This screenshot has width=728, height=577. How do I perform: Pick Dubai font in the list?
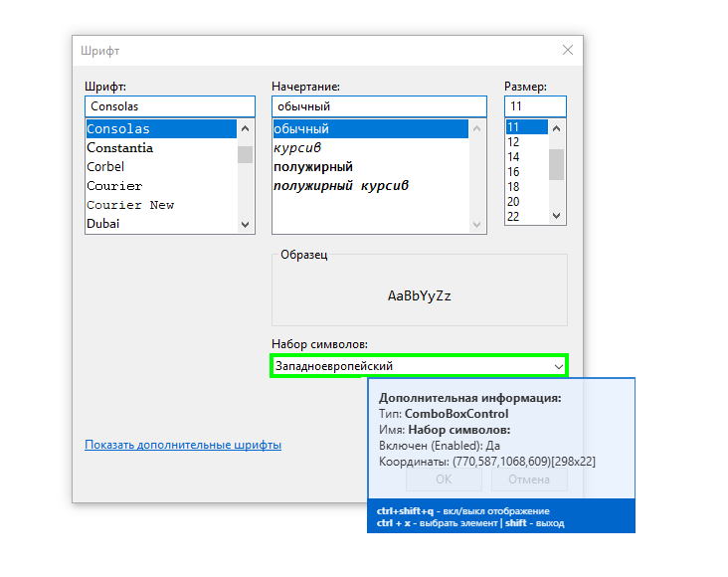point(103,224)
